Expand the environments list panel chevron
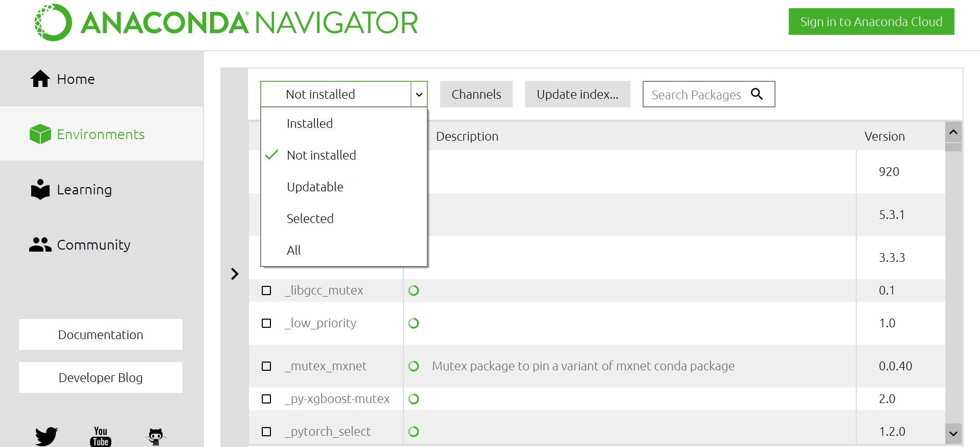This screenshot has width=980, height=447. coord(235,274)
